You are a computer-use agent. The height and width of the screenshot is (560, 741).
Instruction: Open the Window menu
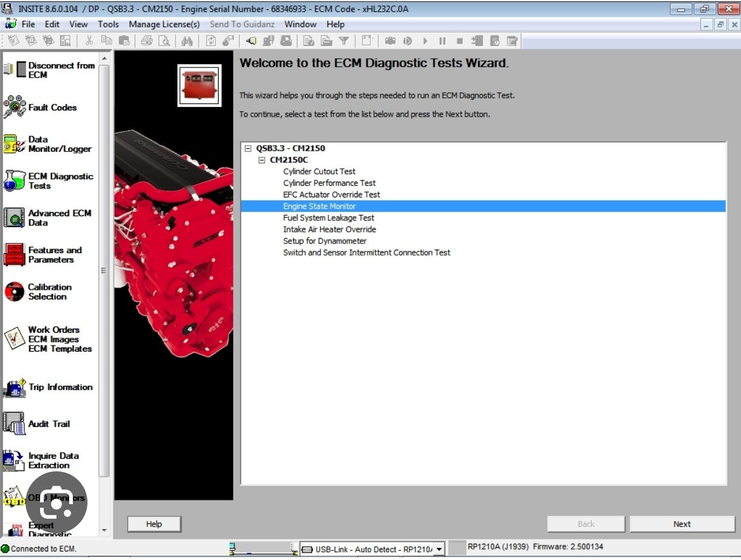coord(301,24)
